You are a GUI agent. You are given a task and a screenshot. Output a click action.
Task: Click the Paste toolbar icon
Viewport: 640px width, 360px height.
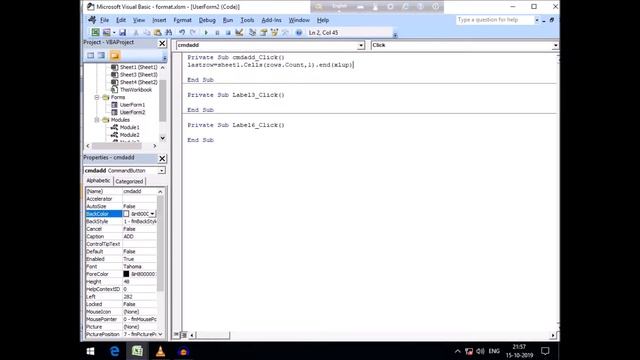[157, 33]
